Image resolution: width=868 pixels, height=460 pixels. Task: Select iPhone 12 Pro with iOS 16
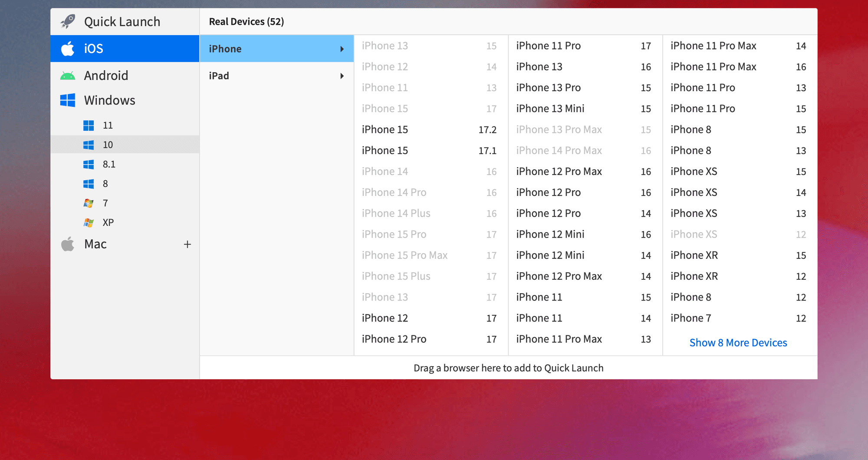click(585, 192)
